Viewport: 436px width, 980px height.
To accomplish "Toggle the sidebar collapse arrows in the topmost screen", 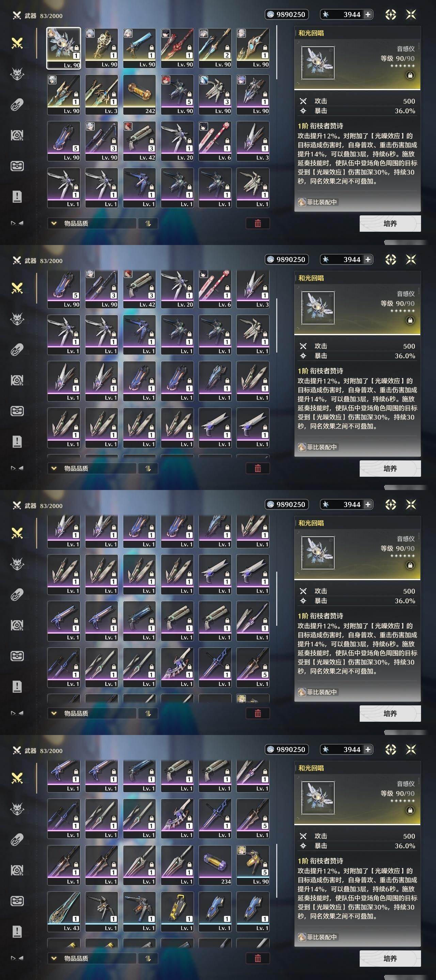I will 17,223.
